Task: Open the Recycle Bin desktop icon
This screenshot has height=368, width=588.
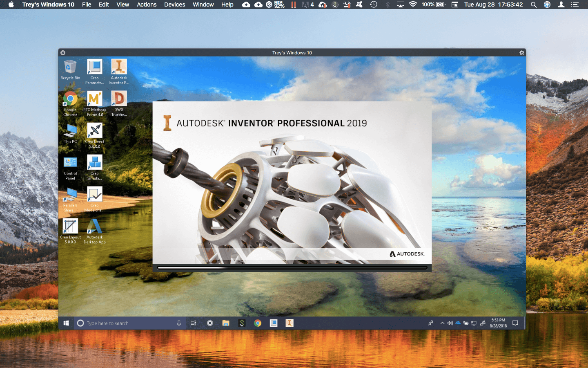Action: pyautogui.click(x=70, y=70)
